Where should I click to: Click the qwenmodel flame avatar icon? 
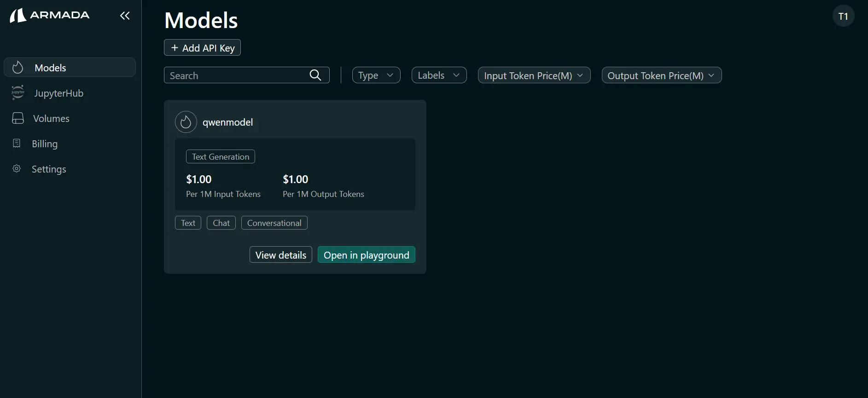tap(186, 122)
